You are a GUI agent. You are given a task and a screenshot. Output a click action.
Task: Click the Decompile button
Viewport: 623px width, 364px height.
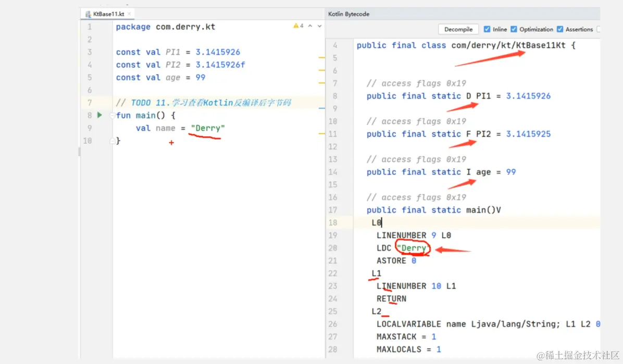[458, 29]
